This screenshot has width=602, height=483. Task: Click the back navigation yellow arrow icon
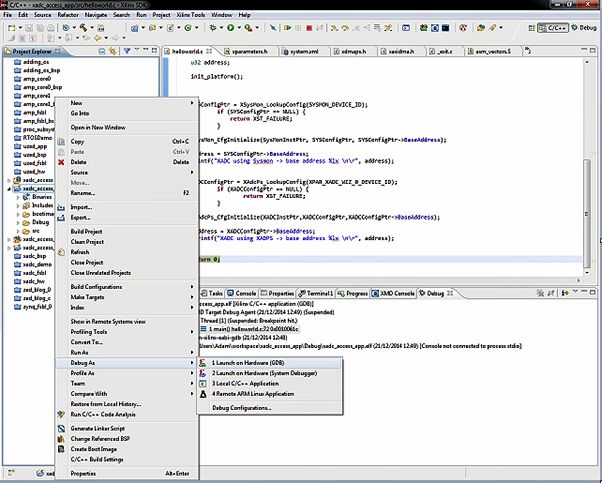coord(98,38)
